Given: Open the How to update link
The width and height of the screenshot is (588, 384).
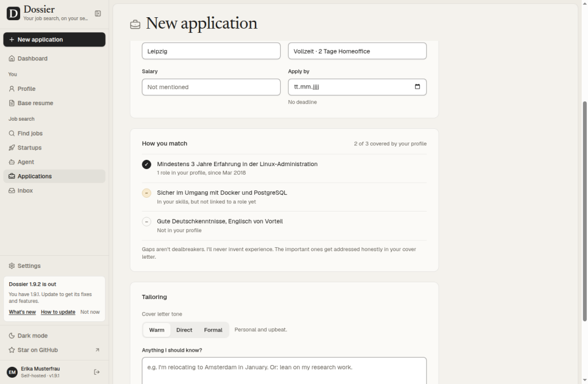Looking at the screenshot, I should click(x=58, y=312).
